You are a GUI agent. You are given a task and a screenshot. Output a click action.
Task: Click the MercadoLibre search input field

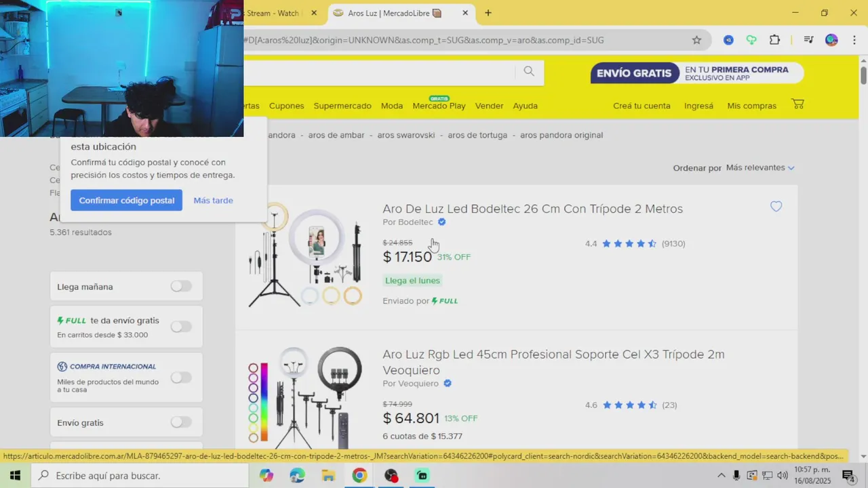pyautogui.click(x=380, y=72)
